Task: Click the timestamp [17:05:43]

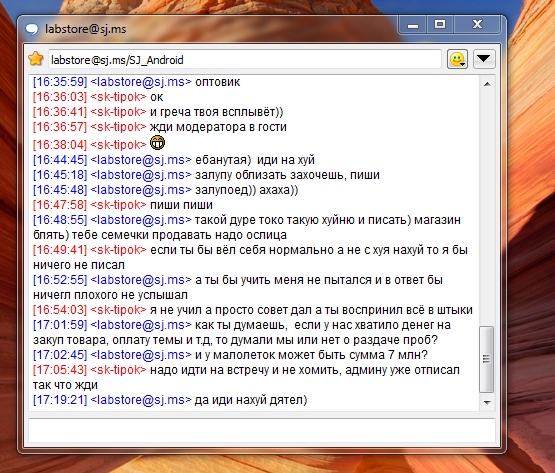Action: [x=60, y=370]
